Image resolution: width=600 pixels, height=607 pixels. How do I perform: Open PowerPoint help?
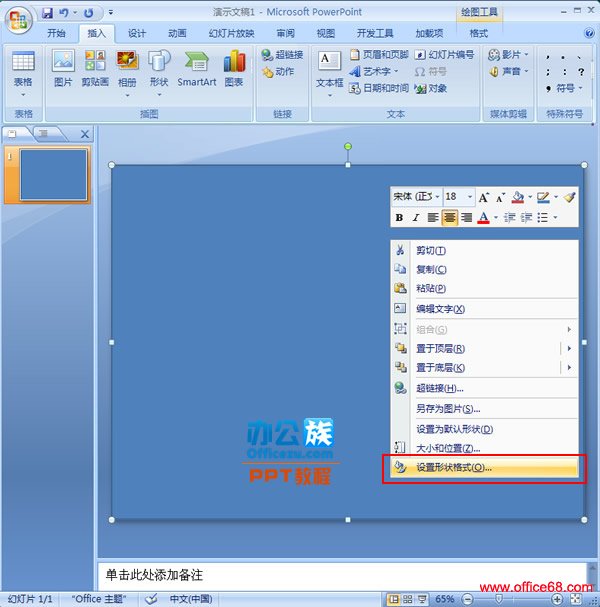(589, 33)
